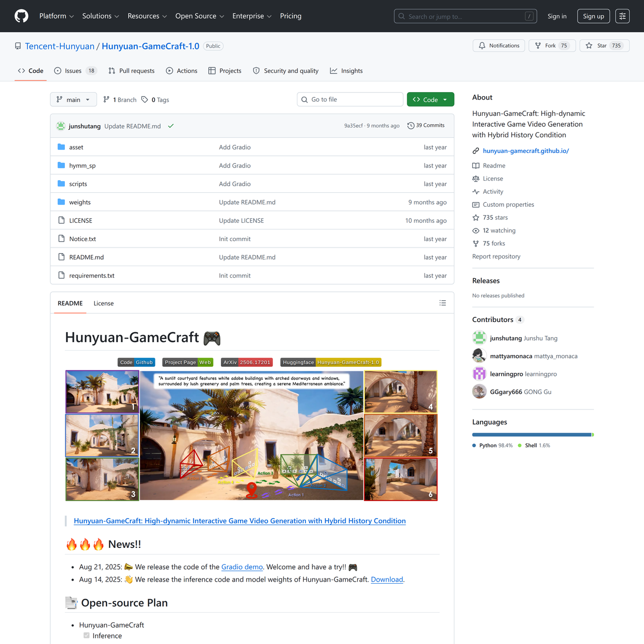Click GGgary666 contributor avatar
This screenshot has width=644, height=644.
[479, 391]
